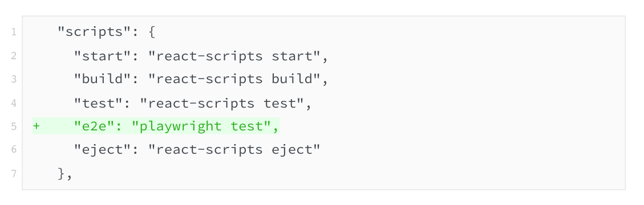Viewport: 644px width, 205px height.
Task: Click line number 7 in gutter
Action: click(14, 174)
